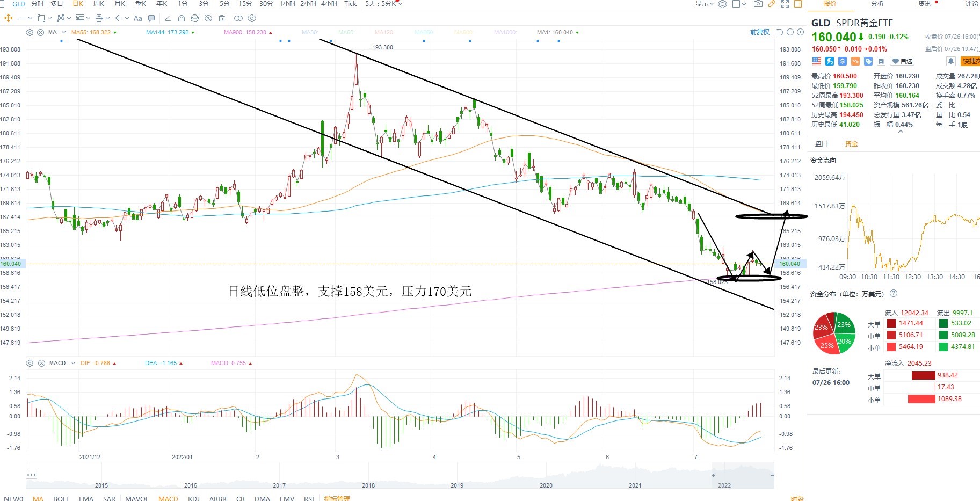Select the Fibonacci lines drawing tool
The width and height of the screenshot is (980, 501).
coord(80,18)
